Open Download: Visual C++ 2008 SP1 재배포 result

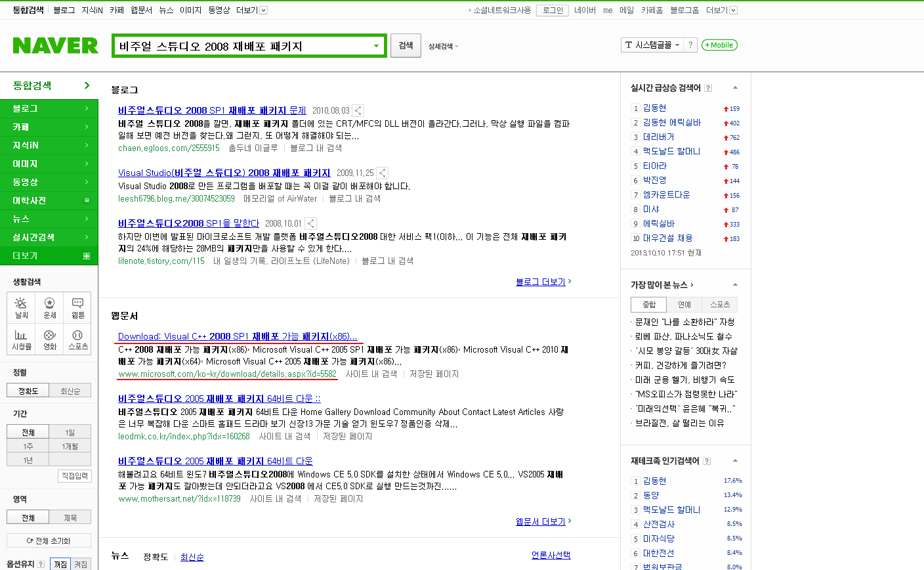tap(238, 337)
